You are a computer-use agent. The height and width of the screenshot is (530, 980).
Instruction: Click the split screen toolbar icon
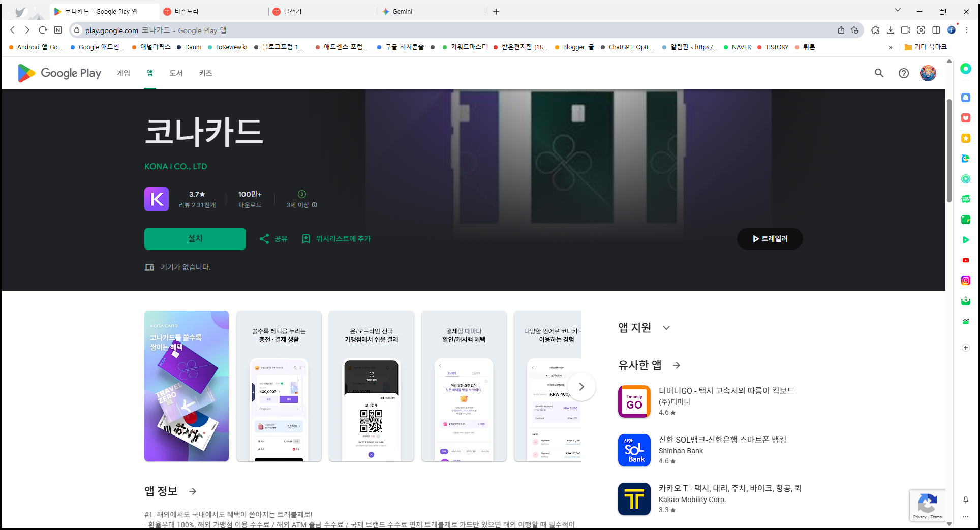(936, 30)
